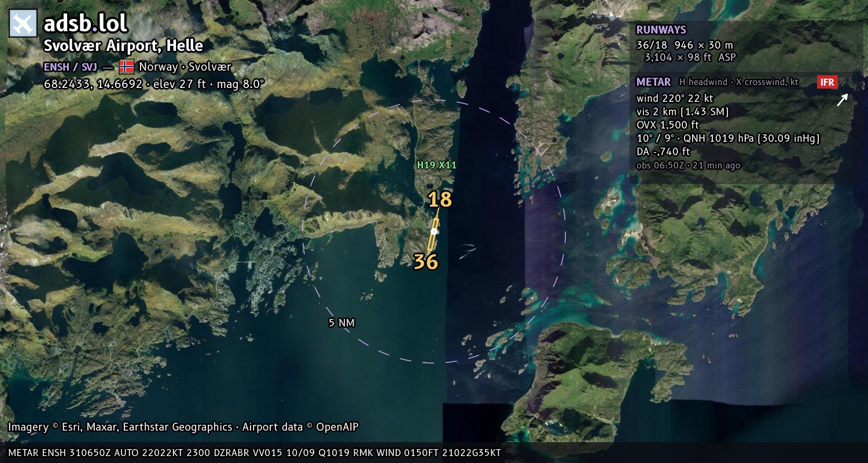Click the Esri imagery attribution text

tap(183, 427)
